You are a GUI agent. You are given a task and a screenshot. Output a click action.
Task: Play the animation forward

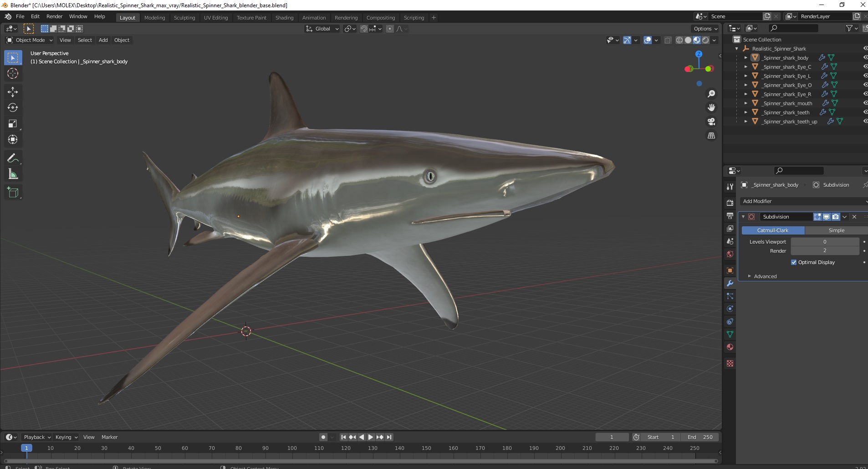click(x=371, y=437)
